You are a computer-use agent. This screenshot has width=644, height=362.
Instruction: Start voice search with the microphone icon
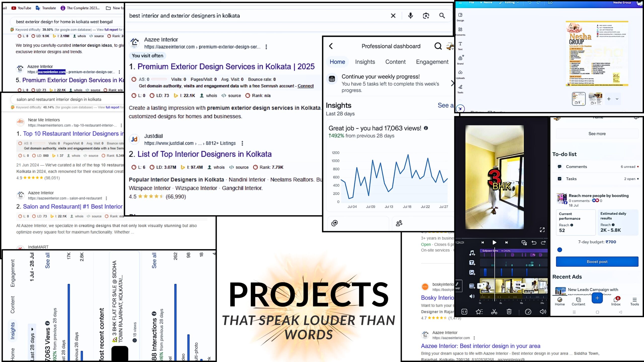click(x=410, y=16)
